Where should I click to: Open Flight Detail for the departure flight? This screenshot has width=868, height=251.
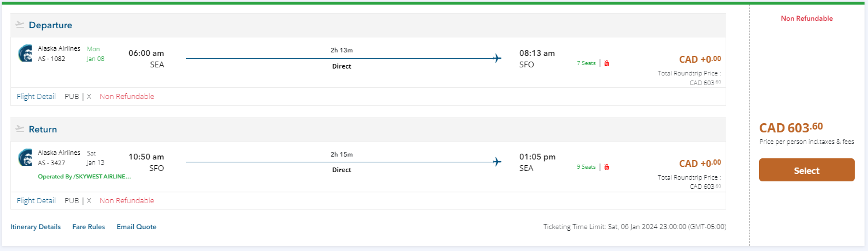[x=36, y=97]
